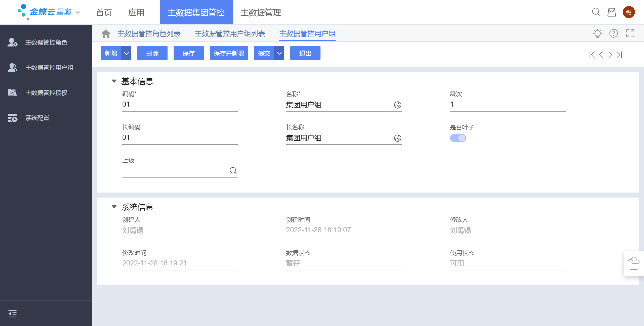Collapse the 基本信息 section

114,81
